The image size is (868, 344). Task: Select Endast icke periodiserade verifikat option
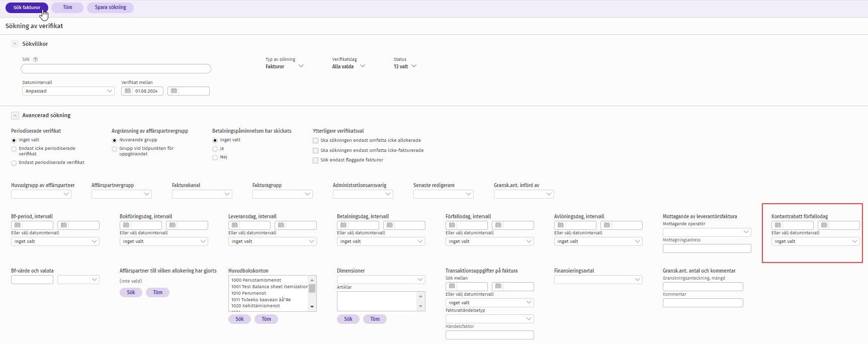[14, 149]
